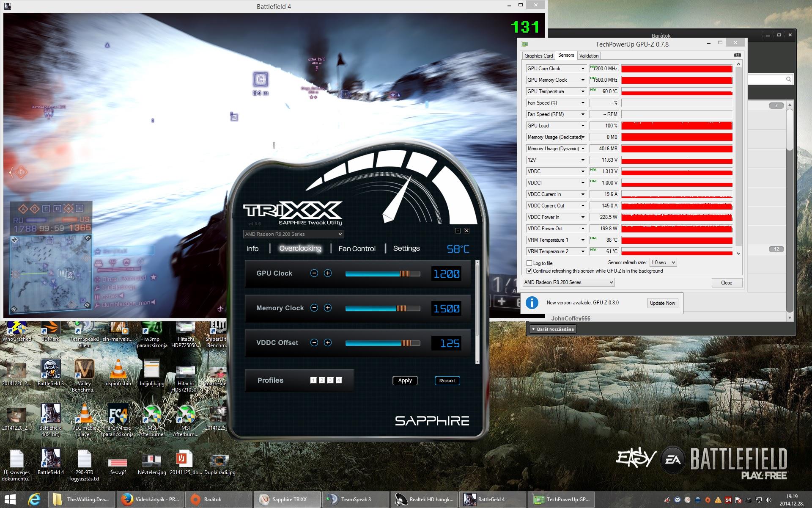Enable Log to file checkbox
The height and width of the screenshot is (508, 812).
529,263
